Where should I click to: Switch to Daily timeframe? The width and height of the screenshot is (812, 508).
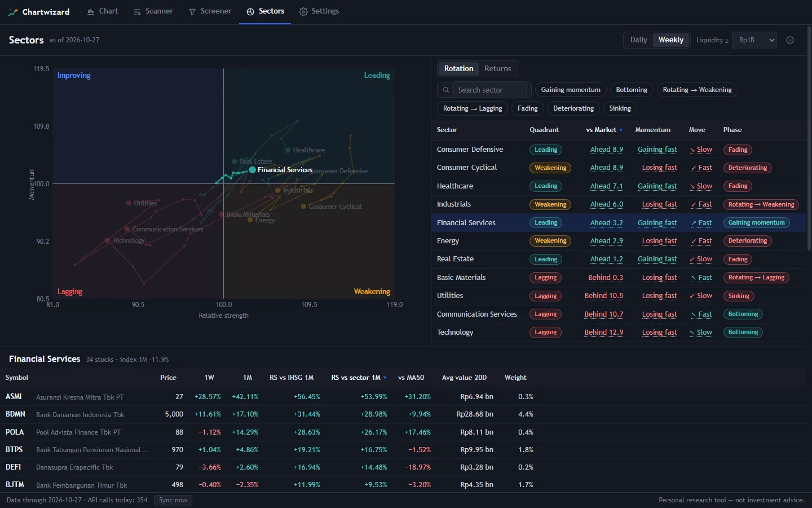click(638, 40)
